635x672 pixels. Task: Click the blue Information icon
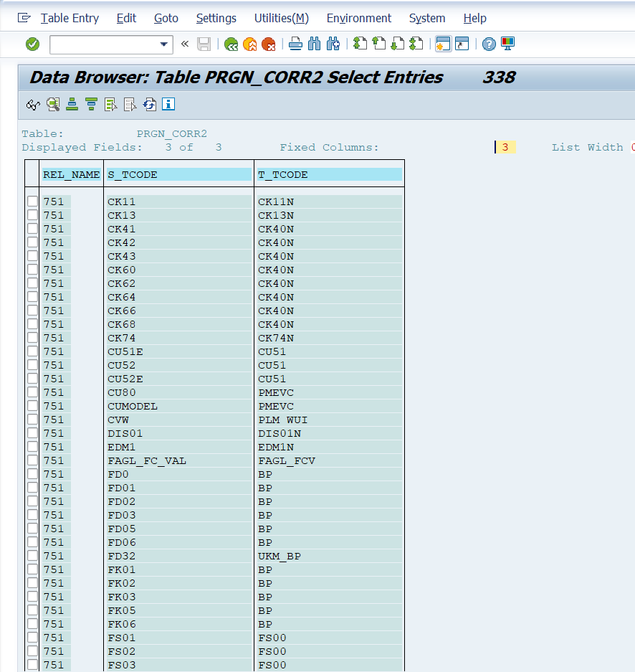pyautogui.click(x=168, y=104)
